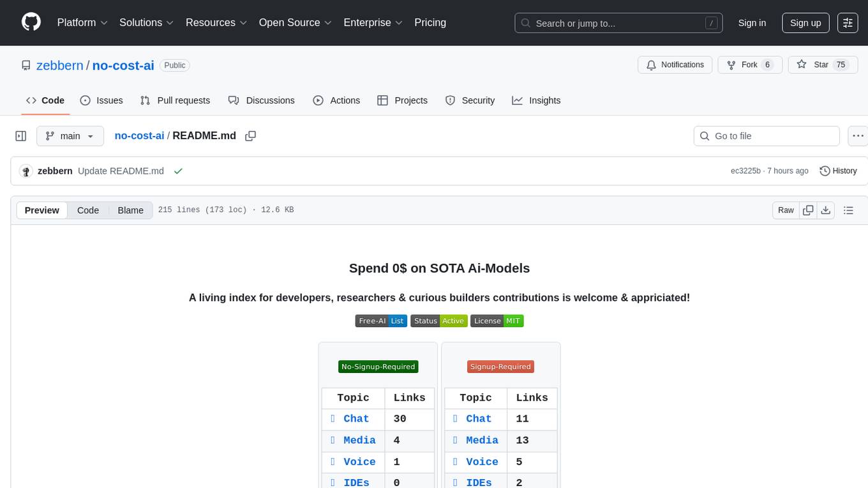Collapse the file tree side panel icon
This screenshot has height=488, width=868.
[x=21, y=136]
